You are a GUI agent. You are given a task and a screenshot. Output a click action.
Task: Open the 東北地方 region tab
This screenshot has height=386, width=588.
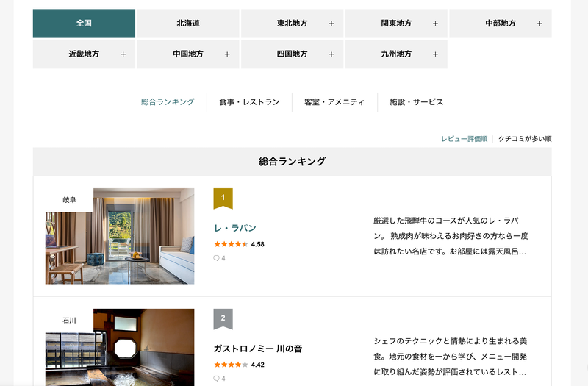tap(292, 24)
